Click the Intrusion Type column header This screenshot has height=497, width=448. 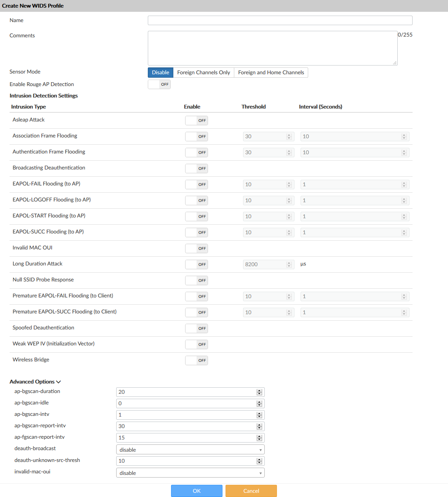point(29,107)
